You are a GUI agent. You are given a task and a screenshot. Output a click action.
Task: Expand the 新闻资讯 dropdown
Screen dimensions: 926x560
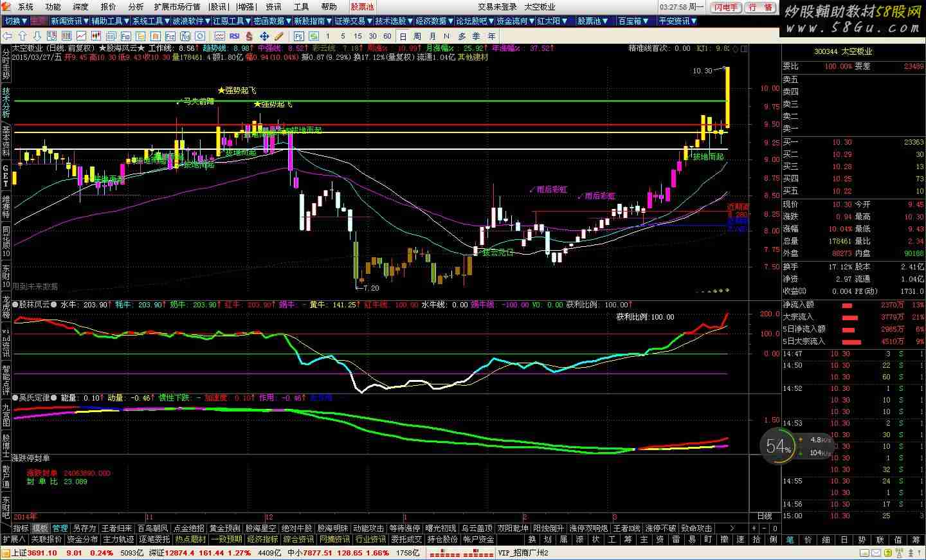(x=69, y=21)
